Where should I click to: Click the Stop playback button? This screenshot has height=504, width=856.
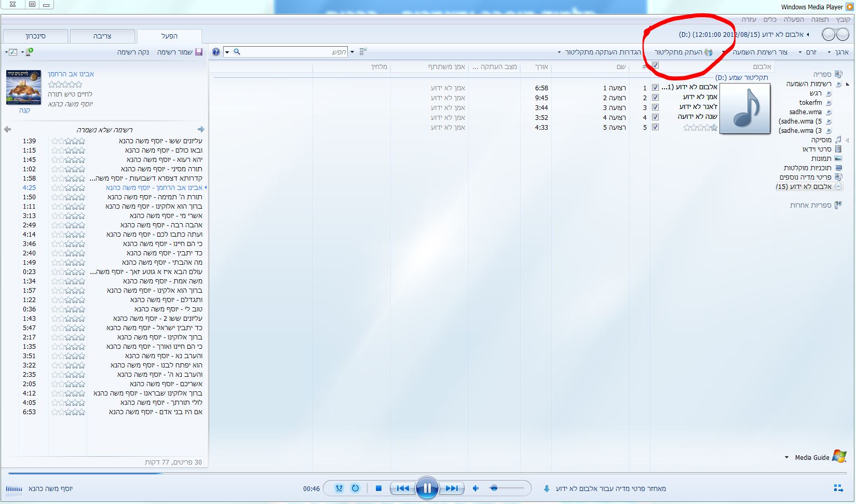[x=378, y=488]
